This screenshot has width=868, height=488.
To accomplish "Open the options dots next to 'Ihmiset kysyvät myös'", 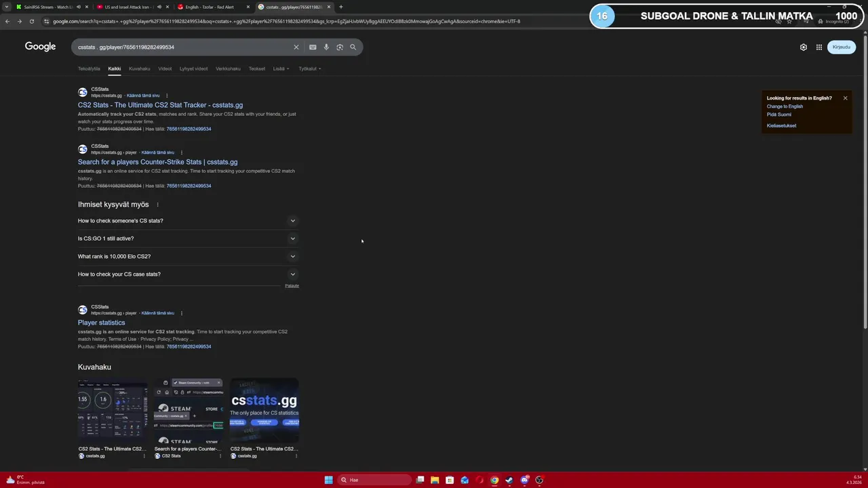I will click(x=157, y=205).
